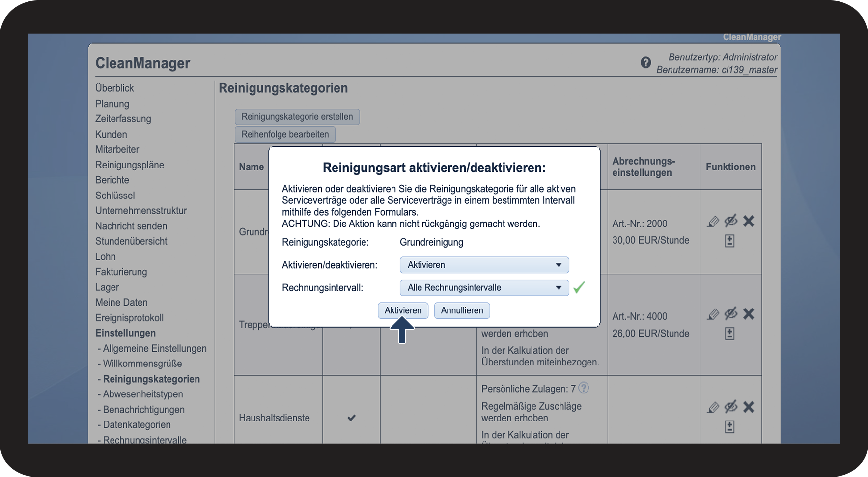Delete the Art.-Nr. 4000 category row
Image resolution: width=868 pixels, height=477 pixels.
[748, 314]
